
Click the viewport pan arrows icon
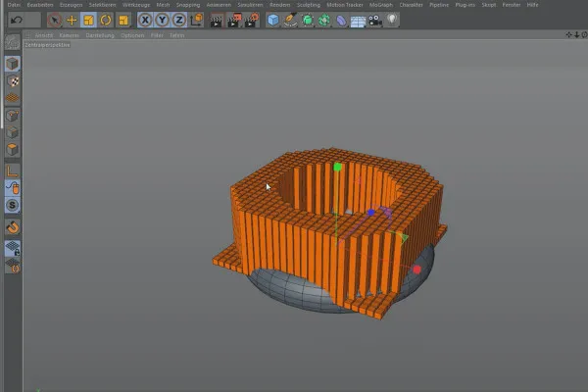pyautogui.click(x=568, y=34)
